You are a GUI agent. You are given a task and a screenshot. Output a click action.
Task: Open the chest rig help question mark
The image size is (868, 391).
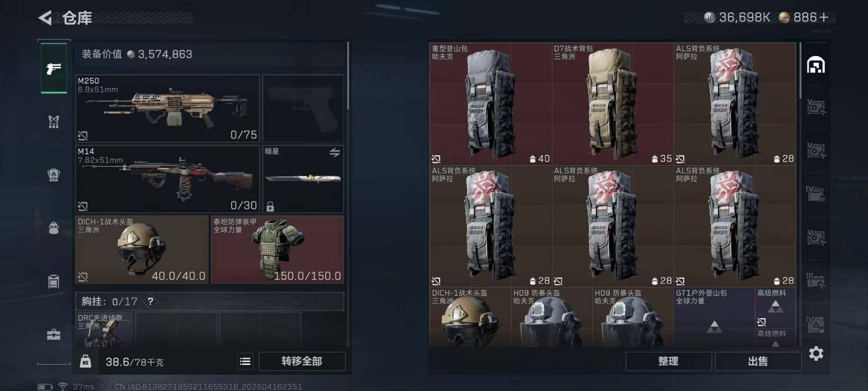pos(151,301)
